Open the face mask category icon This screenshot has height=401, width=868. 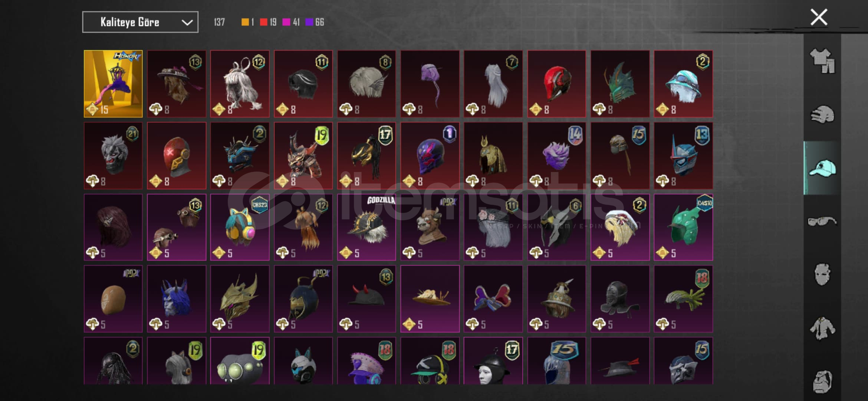[822, 274]
